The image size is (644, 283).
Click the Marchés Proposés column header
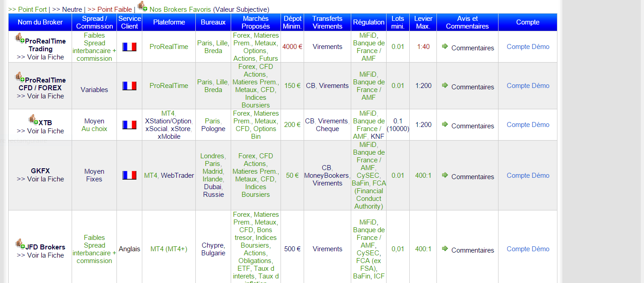coord(256,22)
